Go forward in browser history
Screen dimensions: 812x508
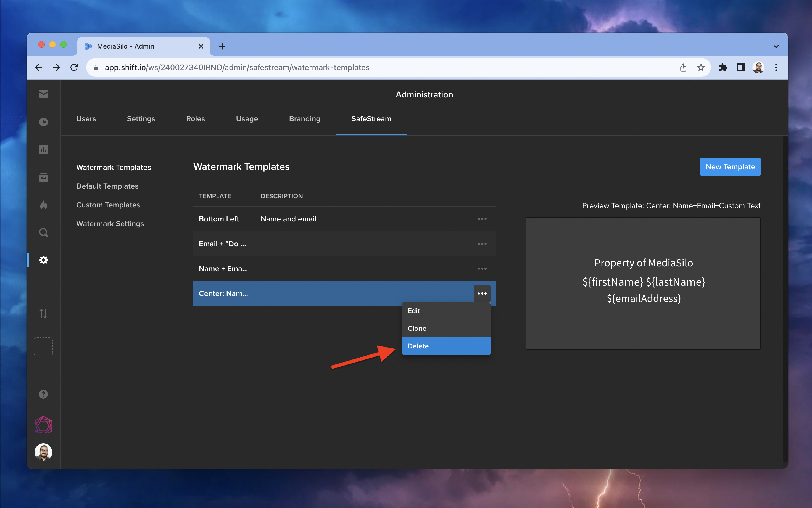(56, 68)
